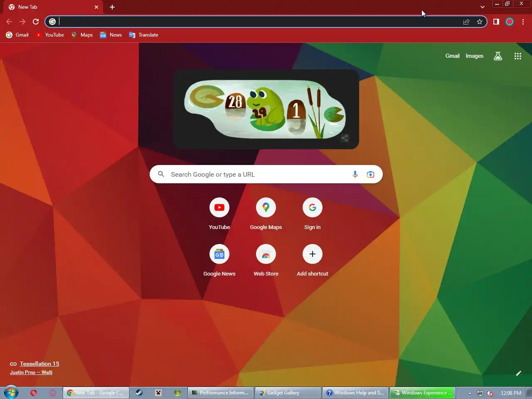Customize this page with the pencil icon
The height and width of the screenshot is (399, 532).
(518, 373)
